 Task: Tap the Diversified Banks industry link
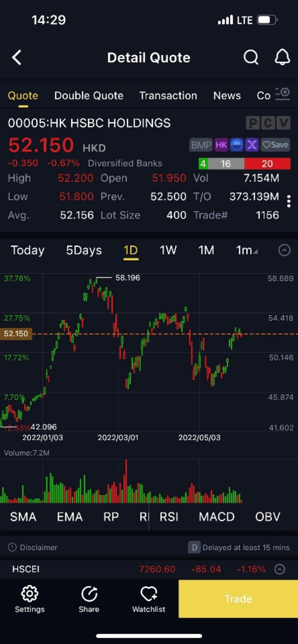[125, 163]
